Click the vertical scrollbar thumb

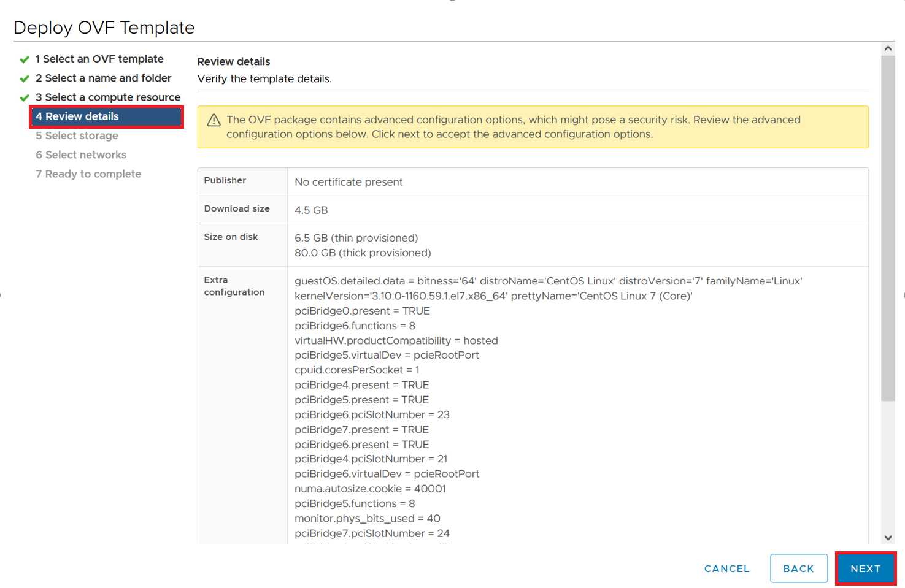888,227
